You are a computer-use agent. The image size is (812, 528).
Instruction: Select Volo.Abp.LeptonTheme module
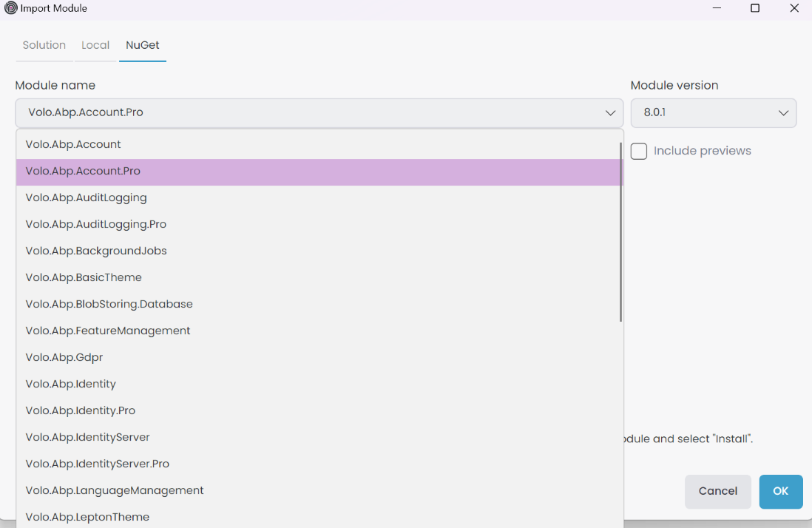pos(87,517)
